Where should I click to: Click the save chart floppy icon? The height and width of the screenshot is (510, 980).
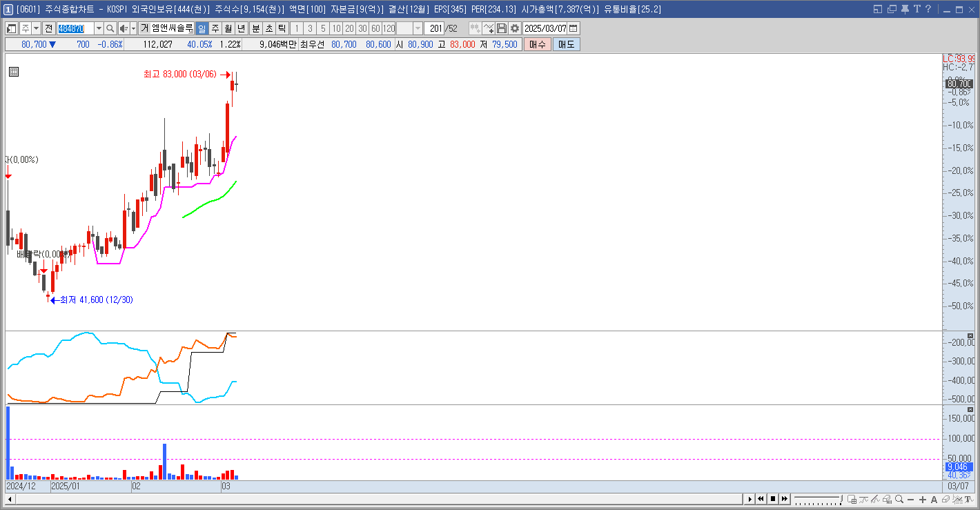click(x=502, y=28)
